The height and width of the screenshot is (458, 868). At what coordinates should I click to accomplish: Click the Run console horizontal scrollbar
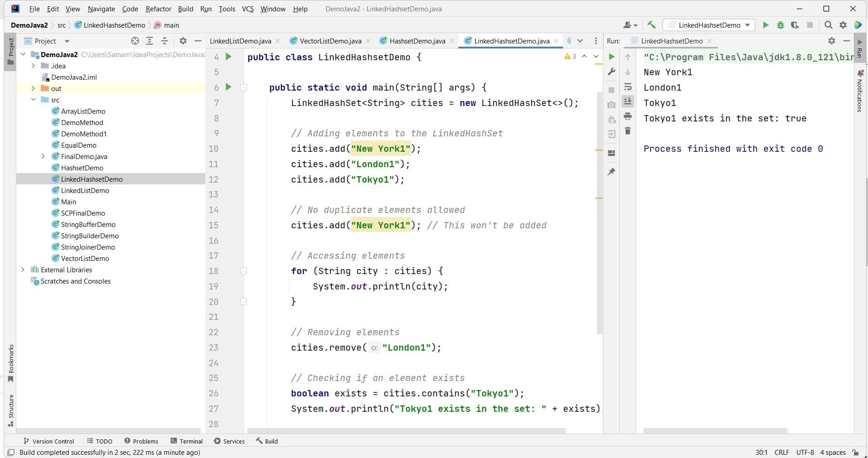click(x=715, y=430)
